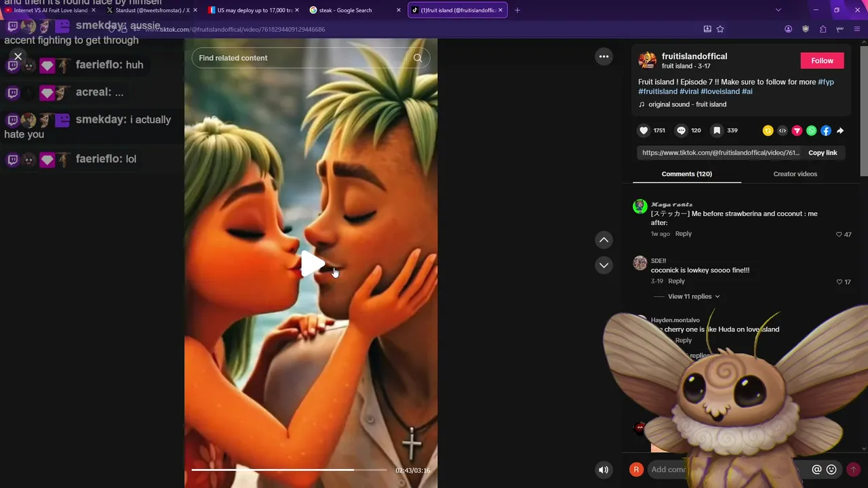Select the video URL text box
The image size is (868, 488).
pos(720,152)
